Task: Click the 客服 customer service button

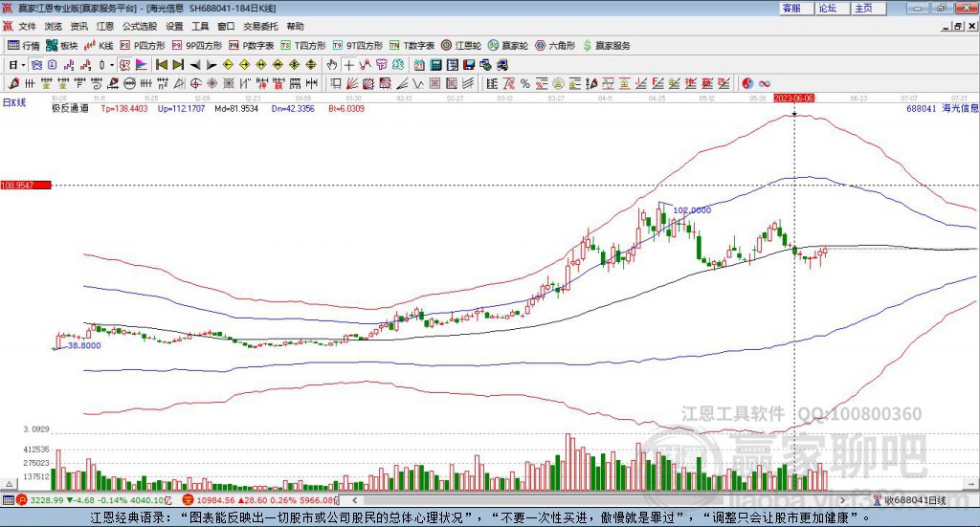Action: click(x=796, y=8)
